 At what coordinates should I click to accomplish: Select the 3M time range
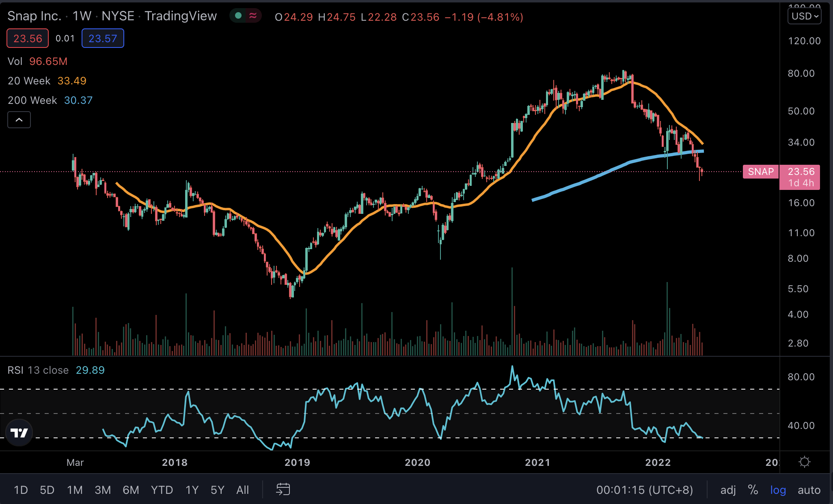tap(103, 490)
